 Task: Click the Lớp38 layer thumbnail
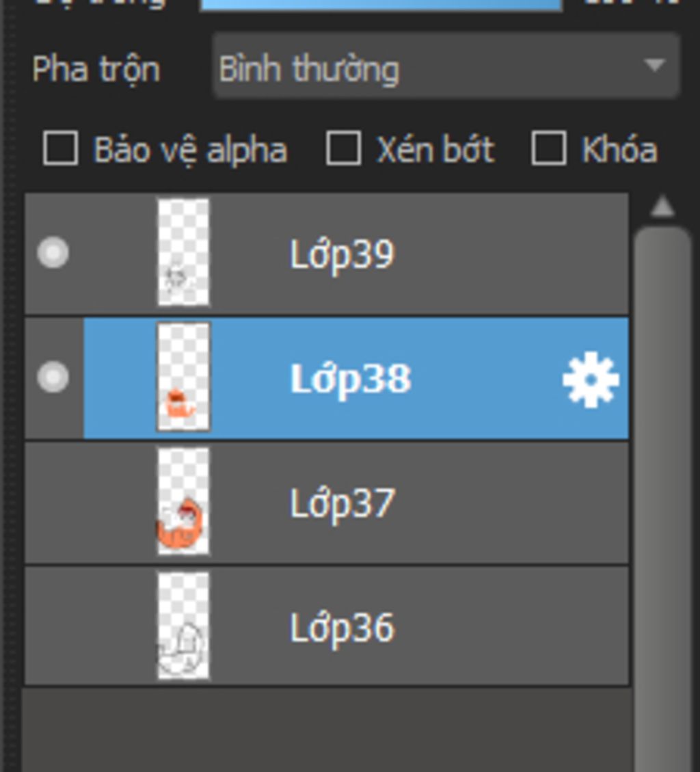click(x=183, y=377)
